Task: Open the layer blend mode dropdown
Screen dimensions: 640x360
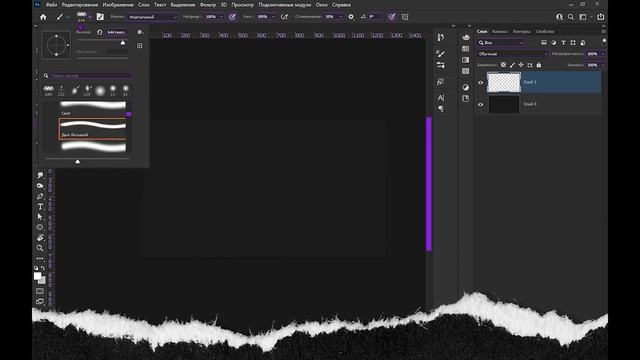Action: coord(513,54)
